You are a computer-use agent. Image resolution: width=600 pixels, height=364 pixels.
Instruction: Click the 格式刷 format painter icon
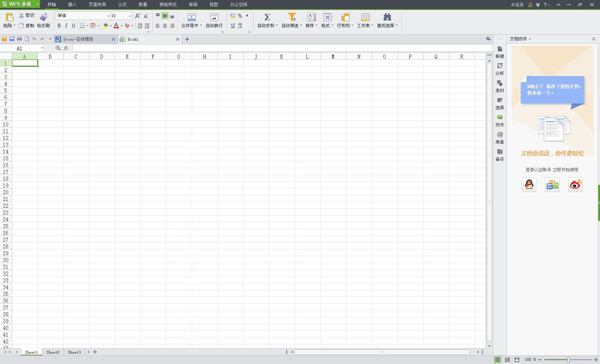pyautogui.click(x=44, y=17)
